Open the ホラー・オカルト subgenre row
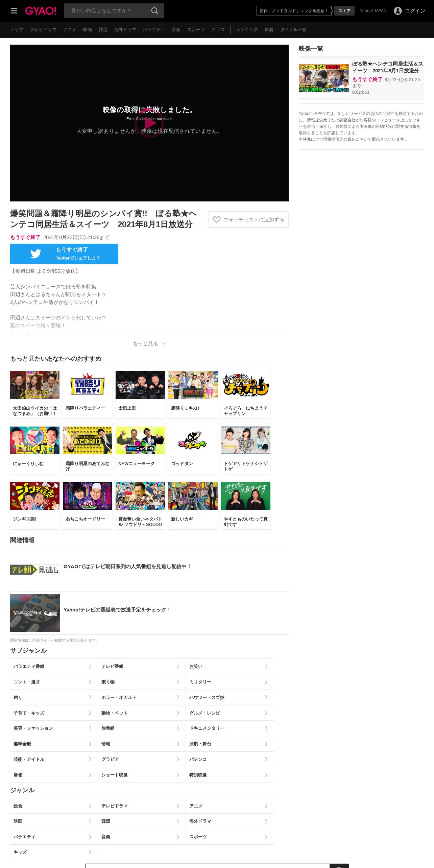This screenshot has height=868, width=434. [x=142, y=698]
